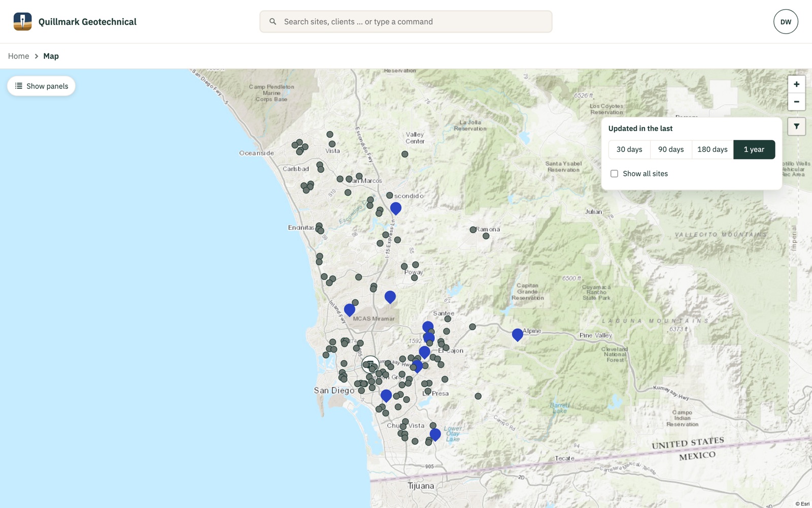Click the office building marker in San Diego

(x=370, y=364)
